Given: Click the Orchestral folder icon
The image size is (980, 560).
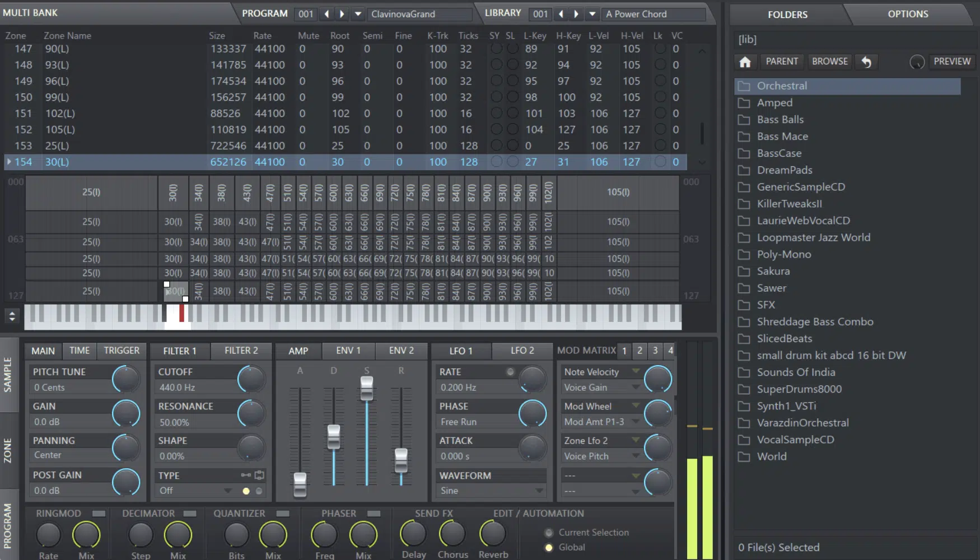Looking at the screenshot, I should 744,86.
